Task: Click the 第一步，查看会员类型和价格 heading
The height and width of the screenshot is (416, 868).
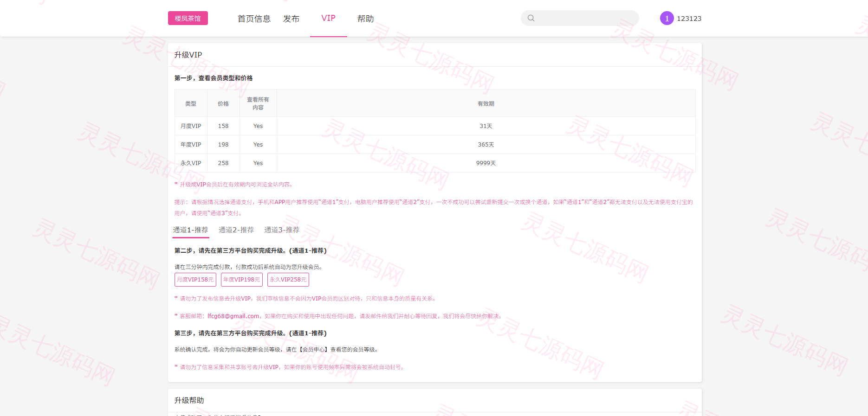Action: (214, 78)
